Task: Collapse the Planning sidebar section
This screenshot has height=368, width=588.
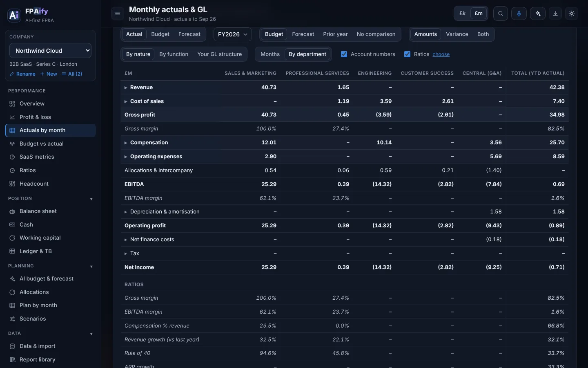Action: [x=91, y=267]
